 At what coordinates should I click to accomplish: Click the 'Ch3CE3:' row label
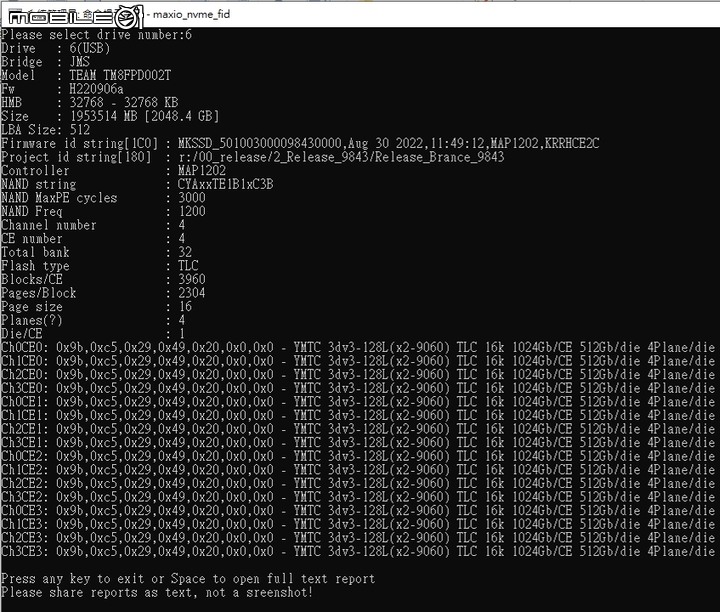pos(25,551)
